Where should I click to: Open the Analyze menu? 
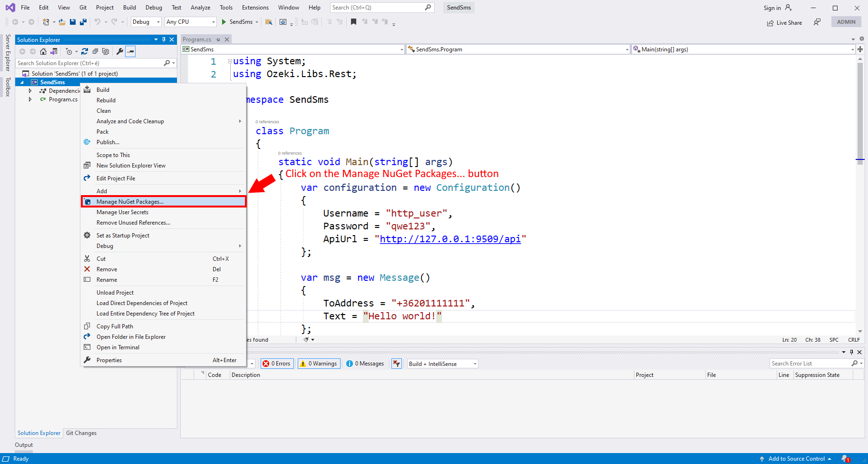pyautogui.click(x=200, y=8)
